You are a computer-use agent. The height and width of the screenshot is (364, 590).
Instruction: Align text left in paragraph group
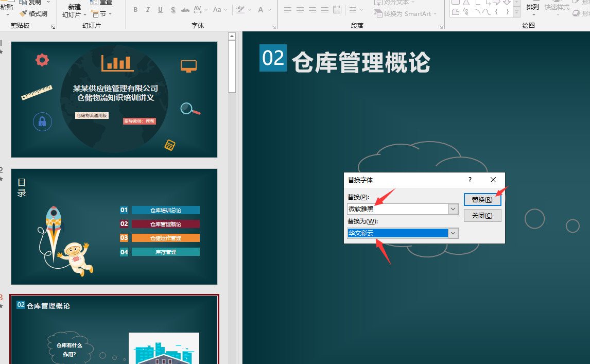point(287,10)
